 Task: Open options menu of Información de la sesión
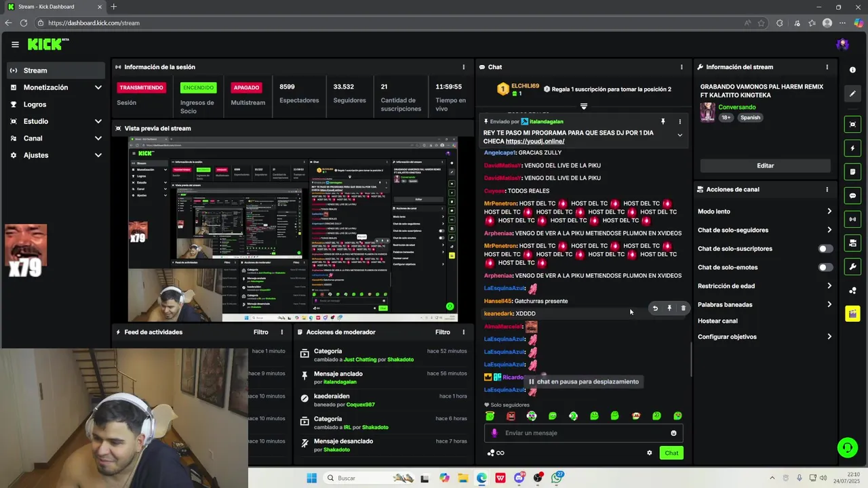(x=464, y=67)
